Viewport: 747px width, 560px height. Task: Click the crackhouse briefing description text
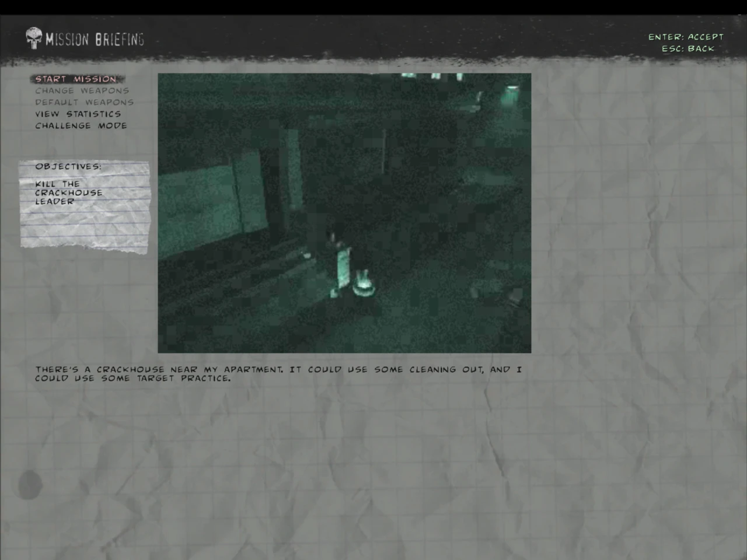click(278, 374)
